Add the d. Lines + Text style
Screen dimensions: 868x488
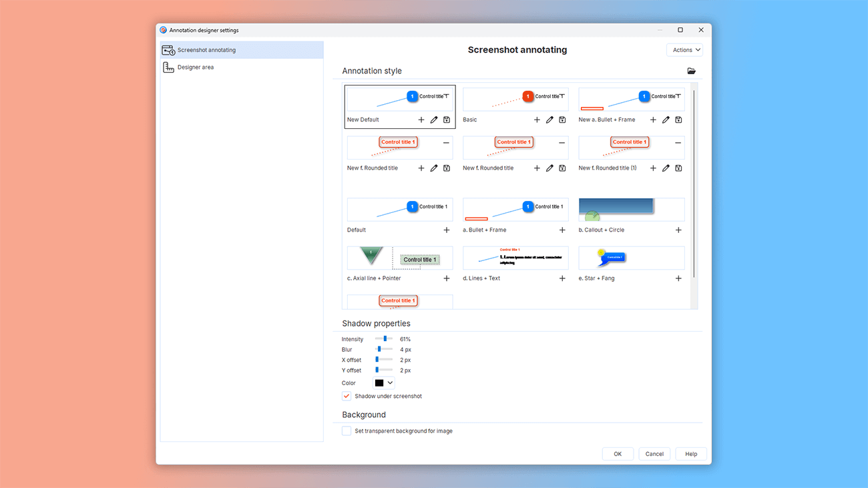(x=562, y=278)
